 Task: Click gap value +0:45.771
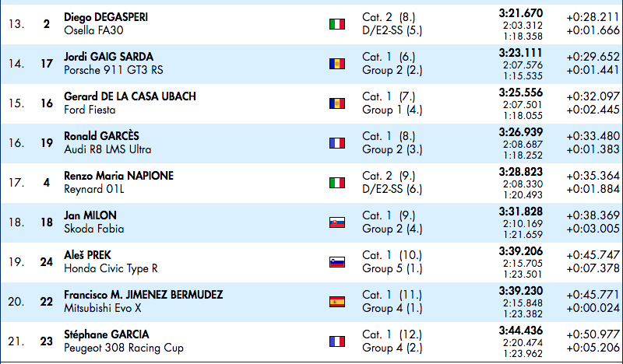pyautogui.click(x=593, y=295)
